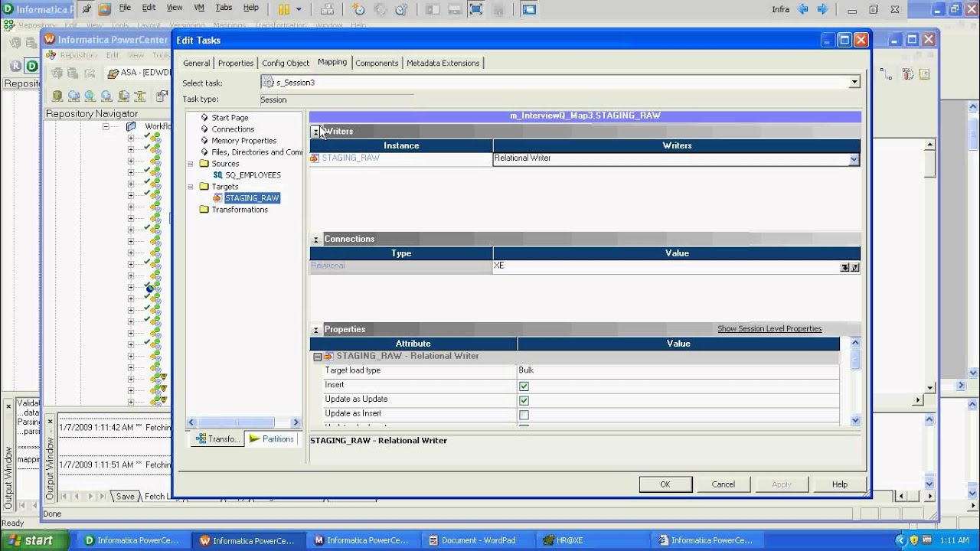Click the Target load type Bulk value

[x=678, y=371]
